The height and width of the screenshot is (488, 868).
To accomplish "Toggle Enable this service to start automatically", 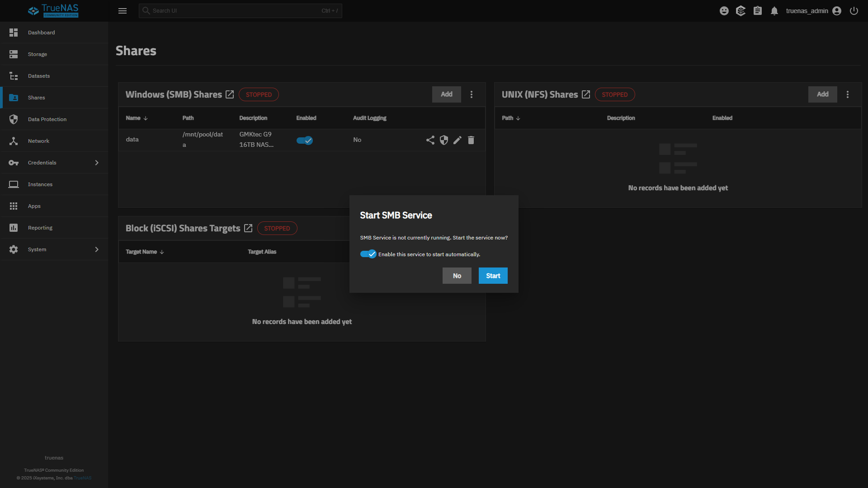I will 368,254.
